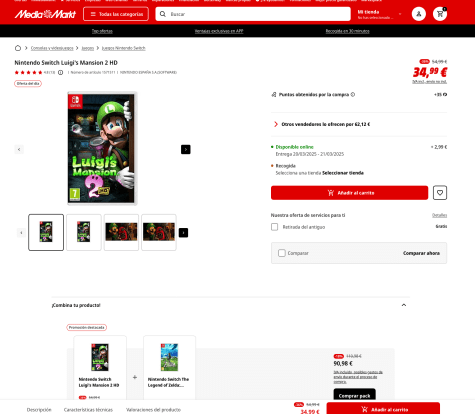This screenshot has width=475, height=414.
Task: Enable Retirada del antiguo checkbox
Action: coord(274,227)
